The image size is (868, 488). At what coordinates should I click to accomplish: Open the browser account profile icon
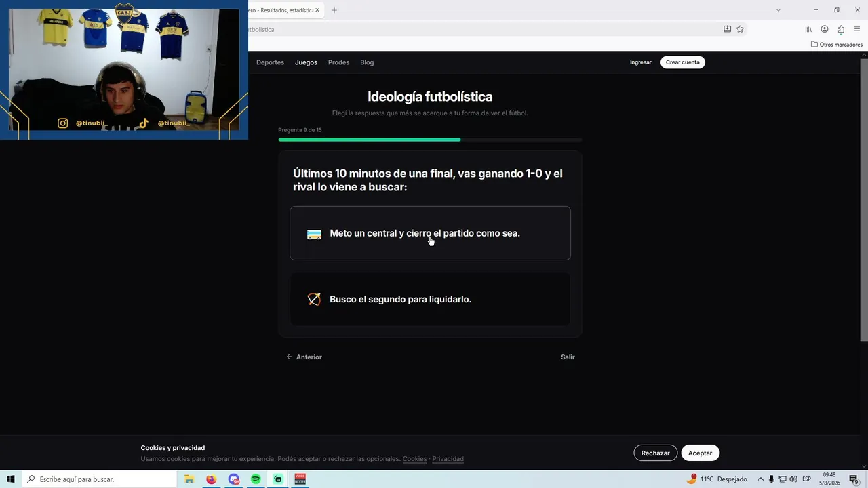click(x=825, y=29)
